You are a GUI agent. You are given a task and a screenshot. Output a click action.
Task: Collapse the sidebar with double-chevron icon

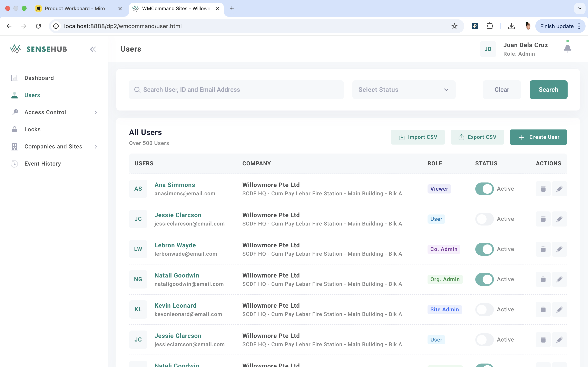93,49
